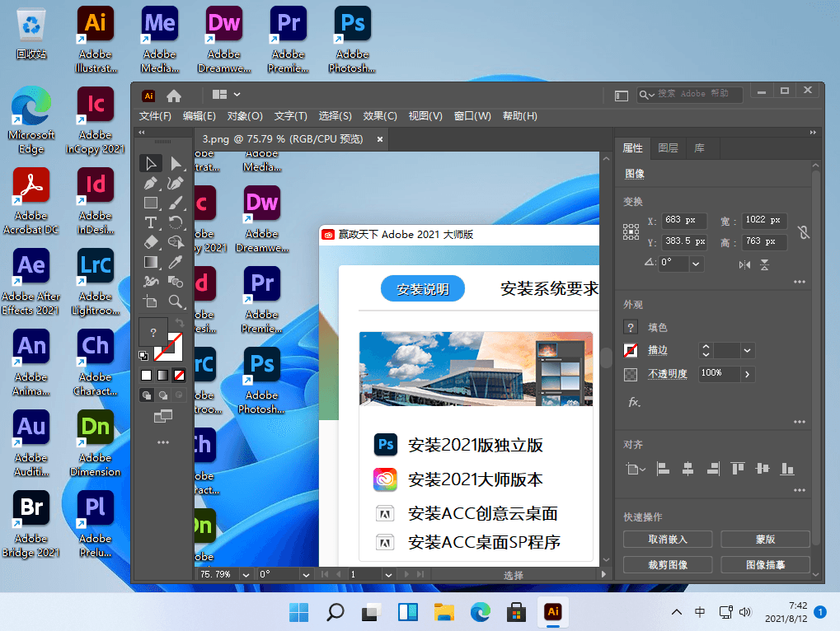Select reference point grid in Transform
Viewport: 840px width, 631px height.
coord(631,231)
